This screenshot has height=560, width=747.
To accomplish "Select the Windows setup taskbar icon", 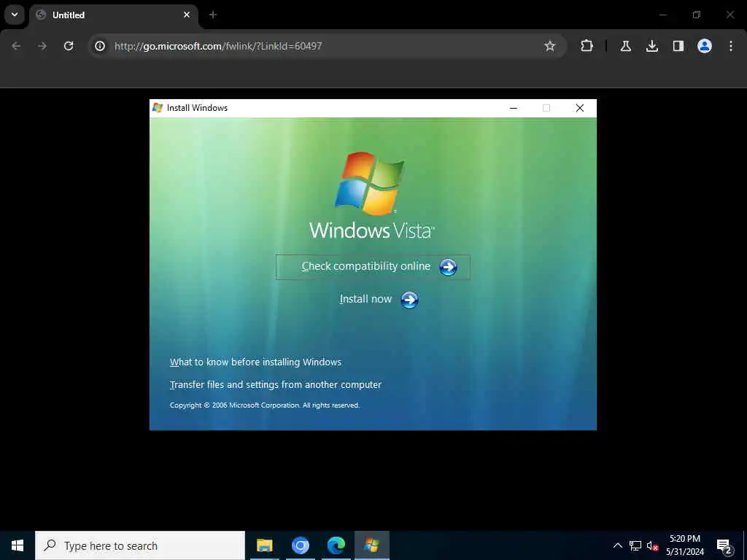I will (371, 545).
